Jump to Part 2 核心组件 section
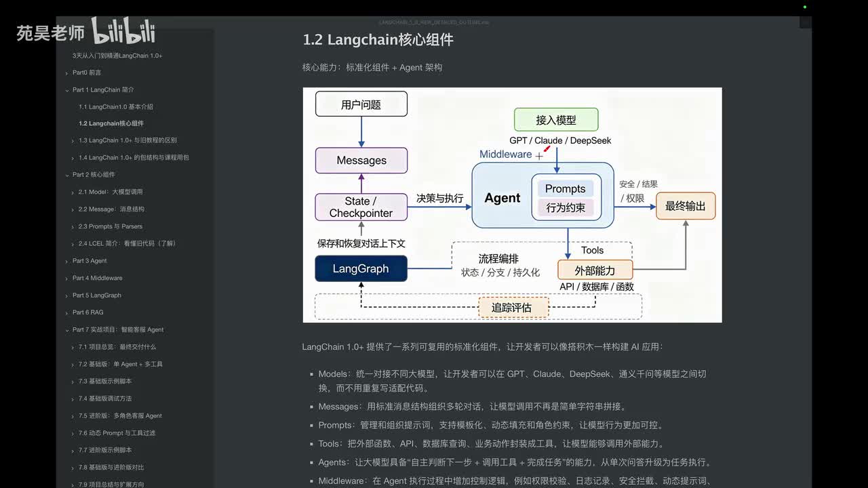 point(94,175)
